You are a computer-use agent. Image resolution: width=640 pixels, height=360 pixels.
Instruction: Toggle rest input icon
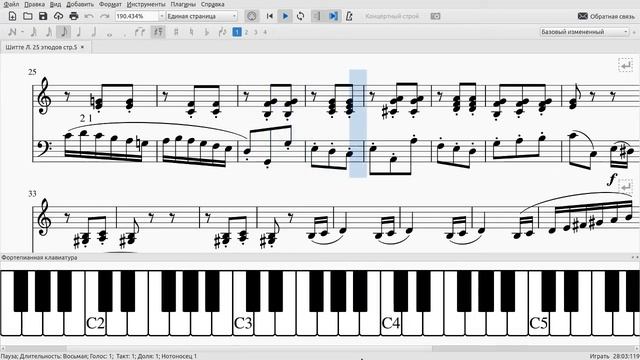[158, 32]
